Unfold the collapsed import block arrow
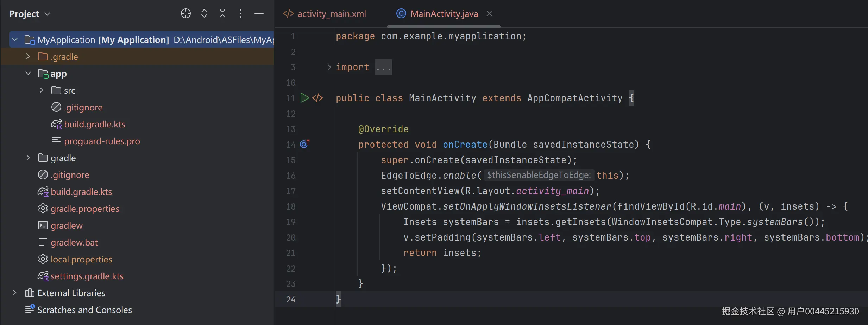This screenshot has width=868, height=325. click(329, 67)
